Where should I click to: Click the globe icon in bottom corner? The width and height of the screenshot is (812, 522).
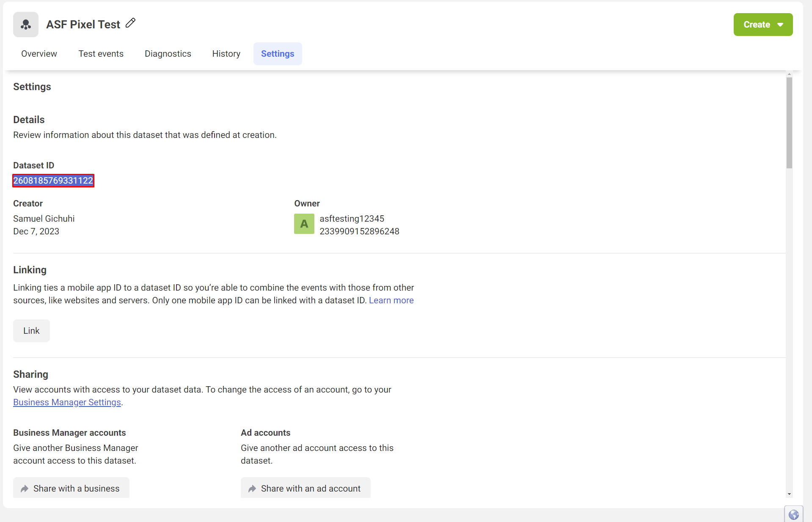pyautogui.click(x=793, y=514)
